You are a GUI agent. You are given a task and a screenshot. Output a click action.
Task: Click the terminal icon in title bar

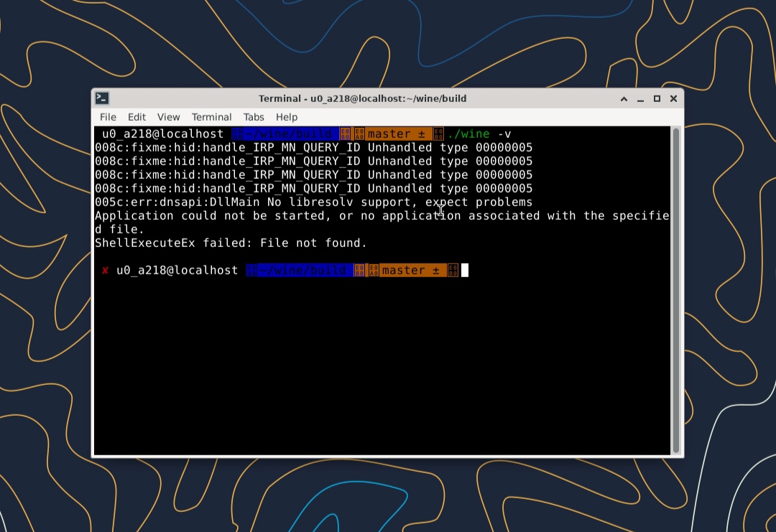point(103,98)
